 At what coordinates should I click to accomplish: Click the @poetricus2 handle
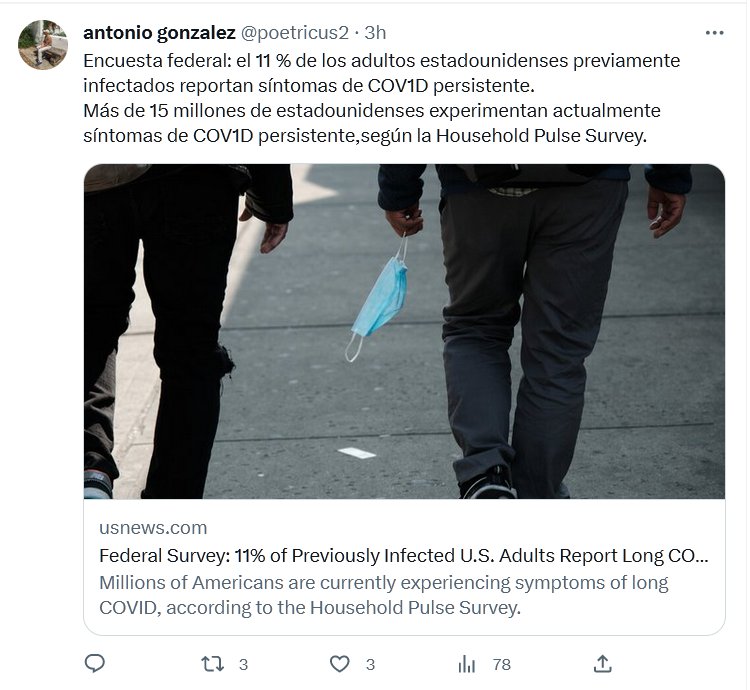tap(295, 33)
